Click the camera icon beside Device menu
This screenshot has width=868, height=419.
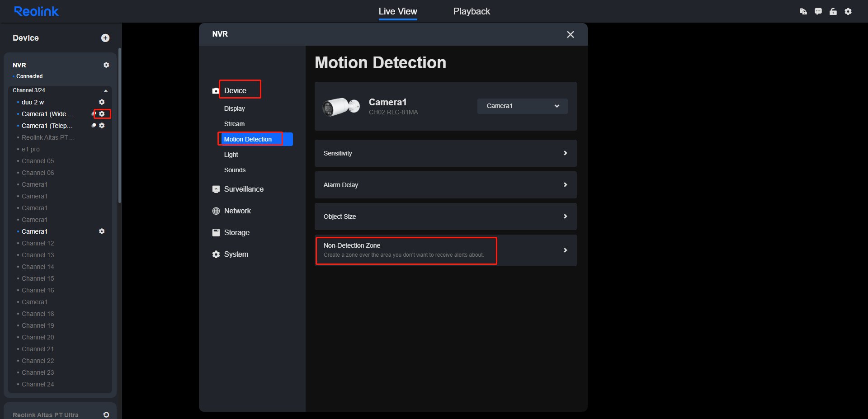coord(216,91)
